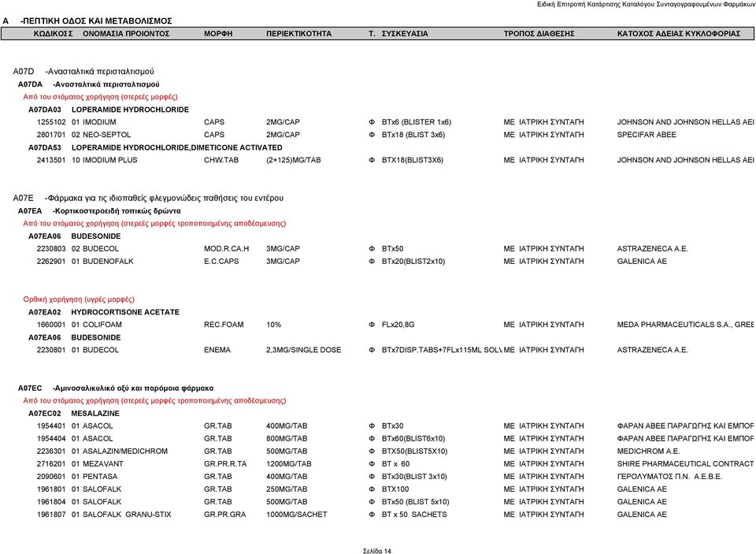Click the ΠΕΡΙΕΚΤΙΚΟΤΗΤΑ column header
Screen dimensions: 756x554
(x=299, y=34)
